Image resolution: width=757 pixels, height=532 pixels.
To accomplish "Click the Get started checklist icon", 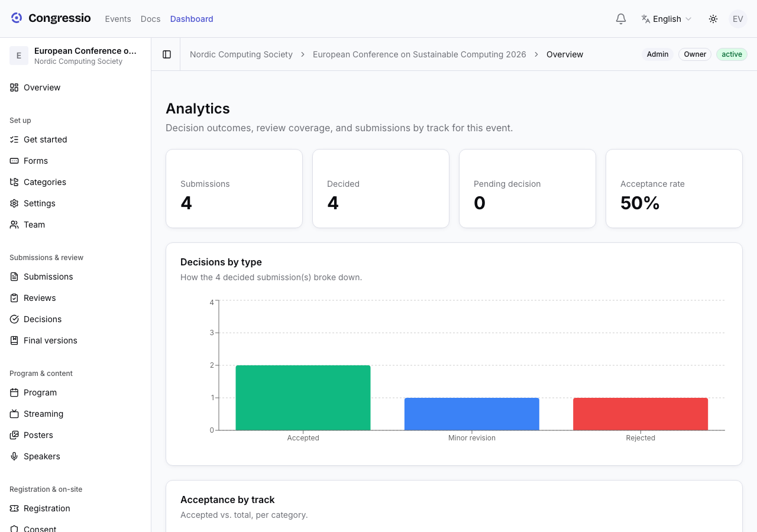I will tap(14, 140).
